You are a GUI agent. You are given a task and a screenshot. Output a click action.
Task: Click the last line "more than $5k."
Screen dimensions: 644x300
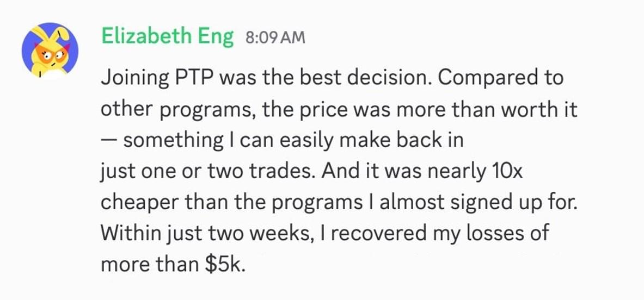[173, 265]
